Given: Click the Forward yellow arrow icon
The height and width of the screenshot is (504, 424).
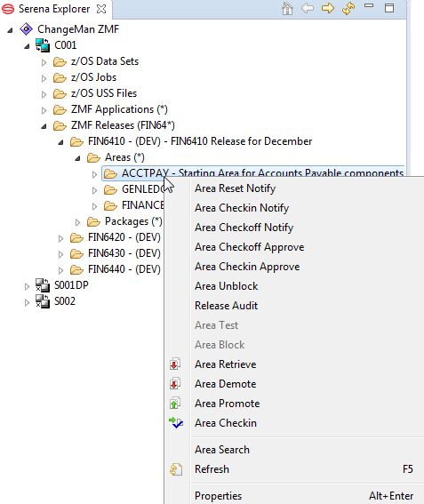Looking at the screenshot, I should tap(328, 8).
